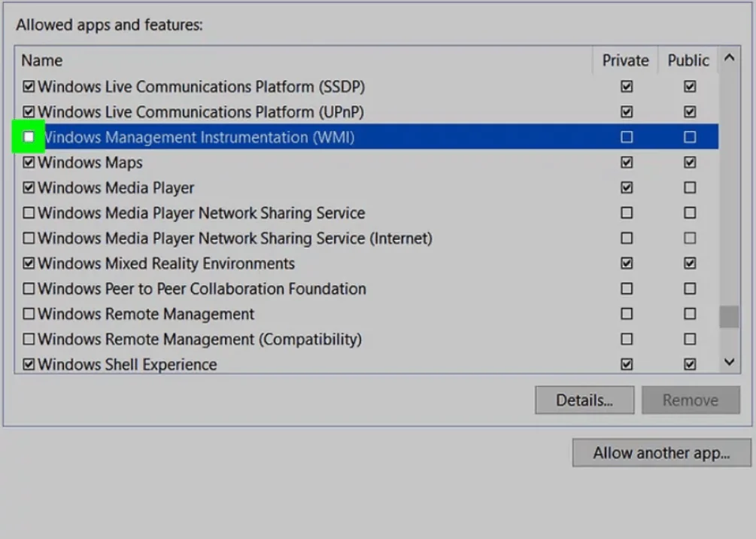Image resolution: width=756 pixels, height=539 pixels.
Task: Disable Windows Mixed Reality Environments
Action: pyautogui.click(x=28, y=263)
